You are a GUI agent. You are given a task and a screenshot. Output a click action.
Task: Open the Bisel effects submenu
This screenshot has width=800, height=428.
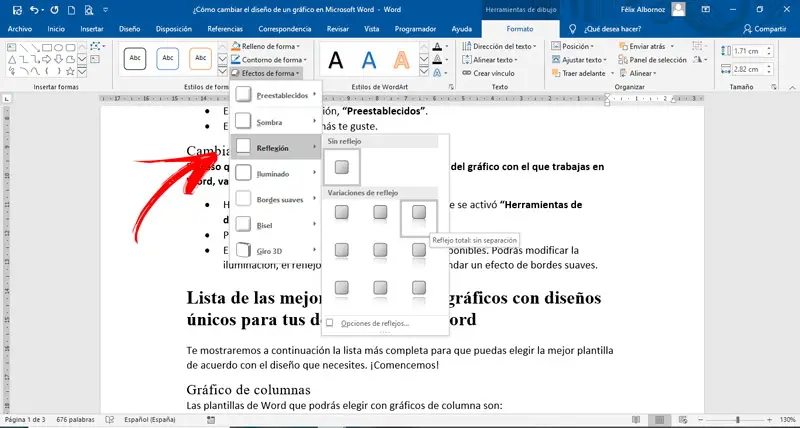pos(276,225)
